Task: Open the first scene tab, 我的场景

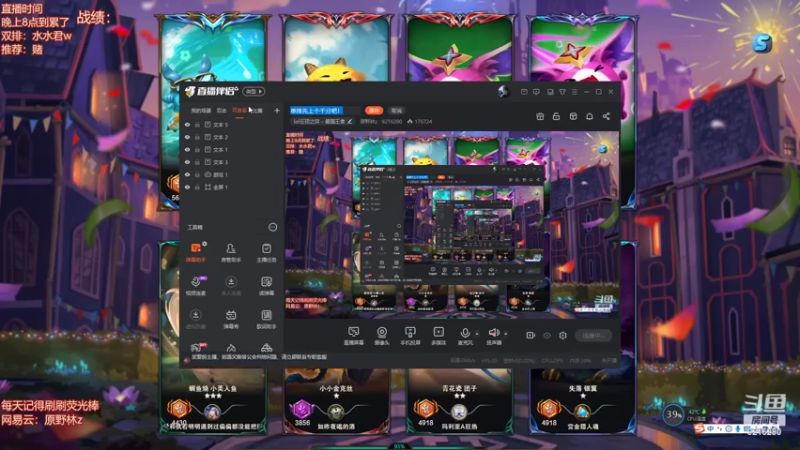Action: (201, 111)
